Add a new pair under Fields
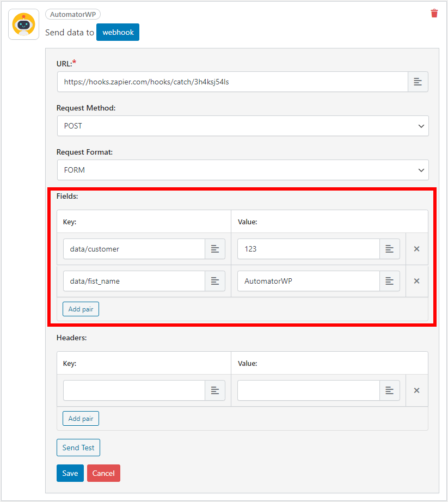The image size is (448, 502). 81,309
